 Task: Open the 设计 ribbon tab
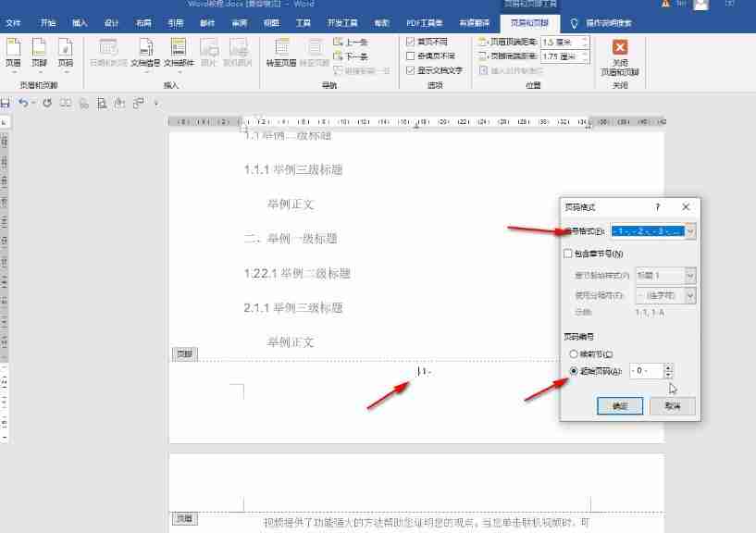(x=112, y=23)
